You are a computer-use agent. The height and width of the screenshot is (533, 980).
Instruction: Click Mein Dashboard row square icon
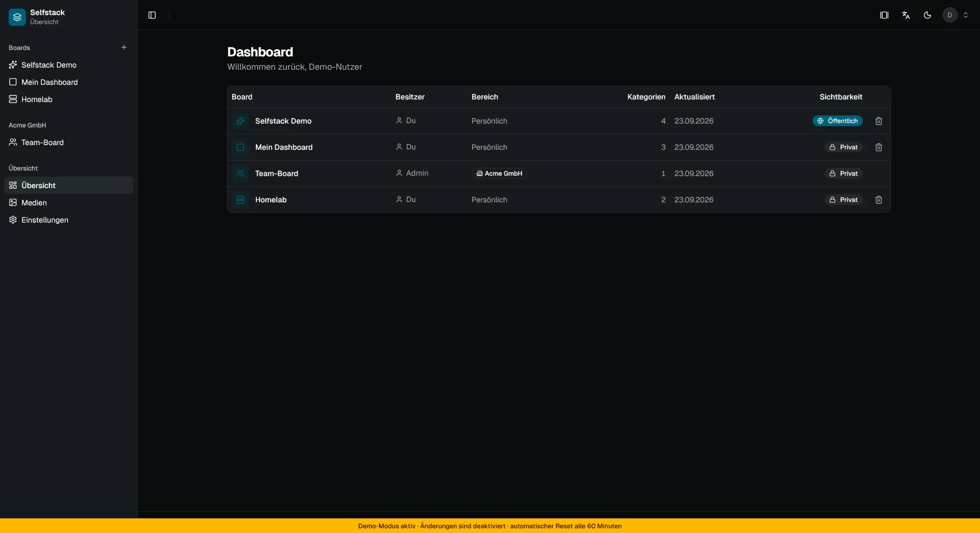pos(240,147)
